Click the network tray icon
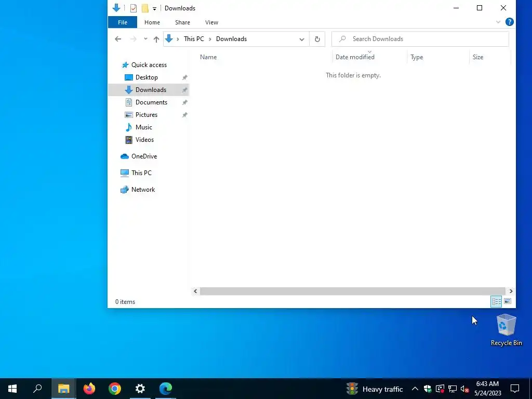The width and height of the screenshot is (532, 399). click(453, 389)
